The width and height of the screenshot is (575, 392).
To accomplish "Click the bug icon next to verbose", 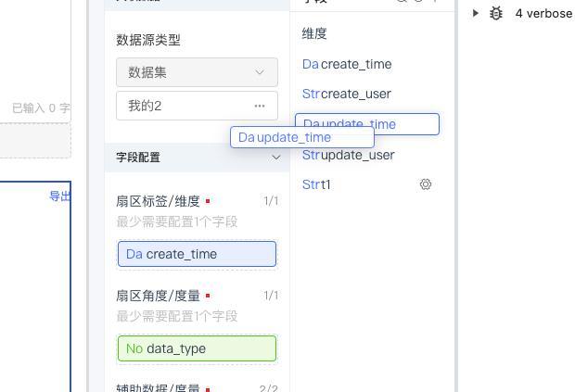I will click(496, 14).
